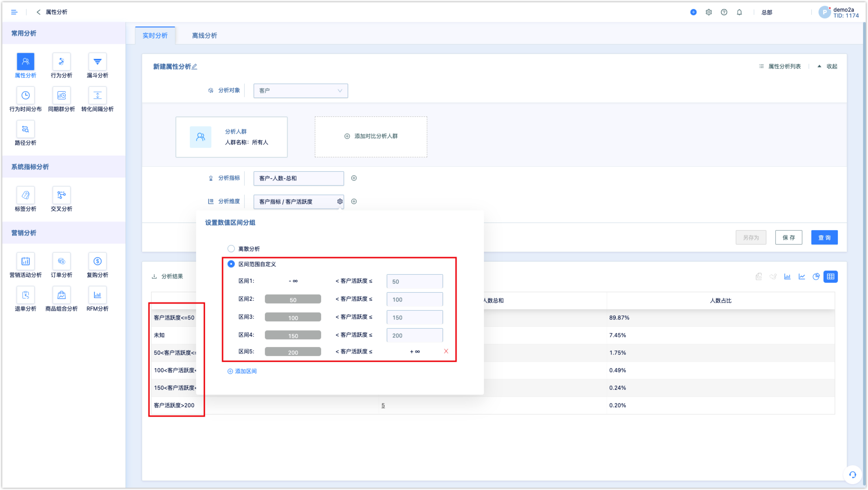Switch to the 离线分析 tab

pyautogui.click(x=204, y=35)
